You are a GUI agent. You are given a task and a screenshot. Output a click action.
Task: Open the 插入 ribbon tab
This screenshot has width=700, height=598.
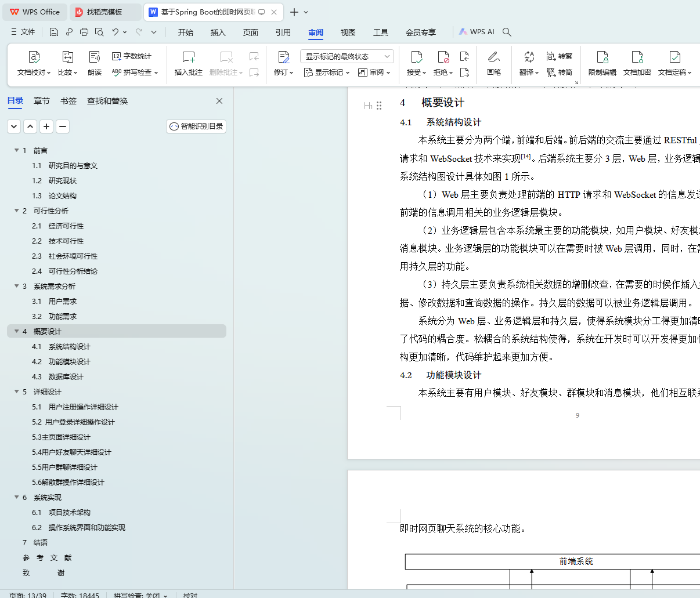pos(218,32)
